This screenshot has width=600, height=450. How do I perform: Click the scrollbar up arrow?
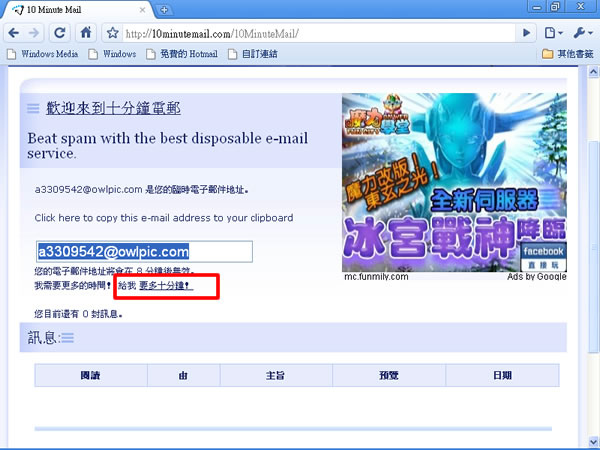pos(593,72)
